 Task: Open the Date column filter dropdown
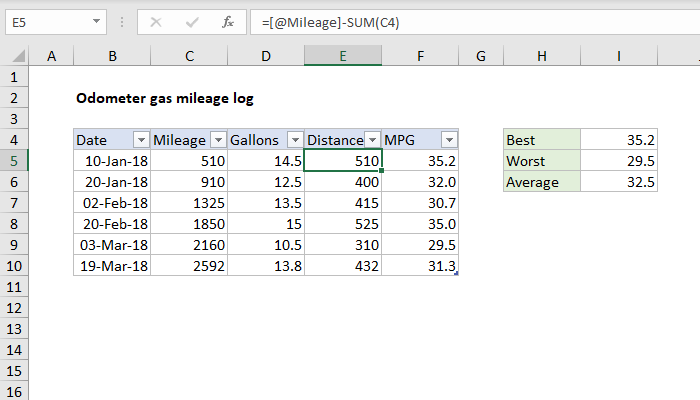[140, 140]
